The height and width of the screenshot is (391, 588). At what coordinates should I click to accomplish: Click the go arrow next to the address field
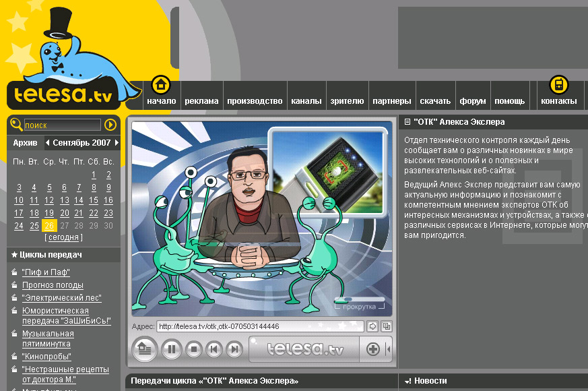click(x=372, y=326)
